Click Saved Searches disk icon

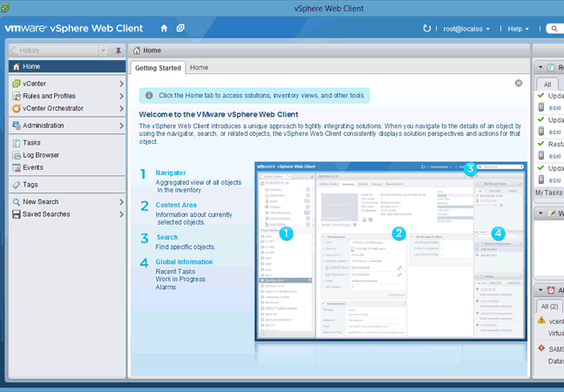click(17, 214)
